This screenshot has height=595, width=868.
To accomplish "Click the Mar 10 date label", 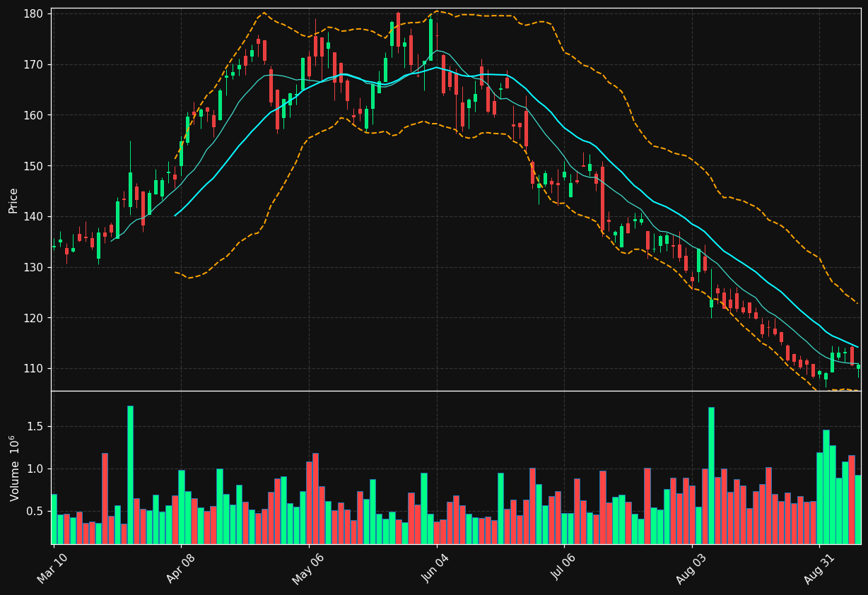I will click(53, 567).
